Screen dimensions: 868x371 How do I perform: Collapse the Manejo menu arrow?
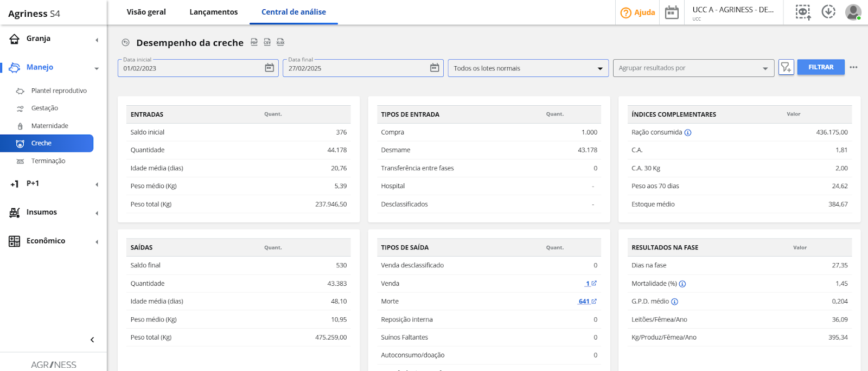pyautogui.click(x=97, y=68)
